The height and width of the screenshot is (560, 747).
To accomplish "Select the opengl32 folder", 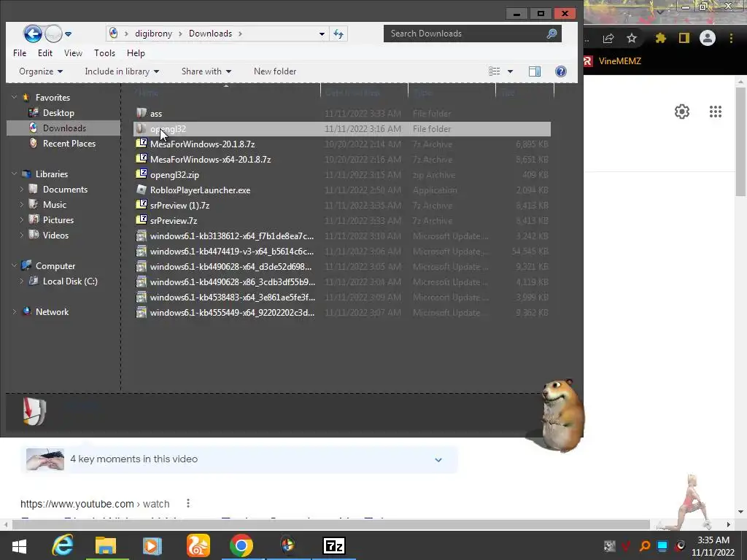I will point(341,128).
